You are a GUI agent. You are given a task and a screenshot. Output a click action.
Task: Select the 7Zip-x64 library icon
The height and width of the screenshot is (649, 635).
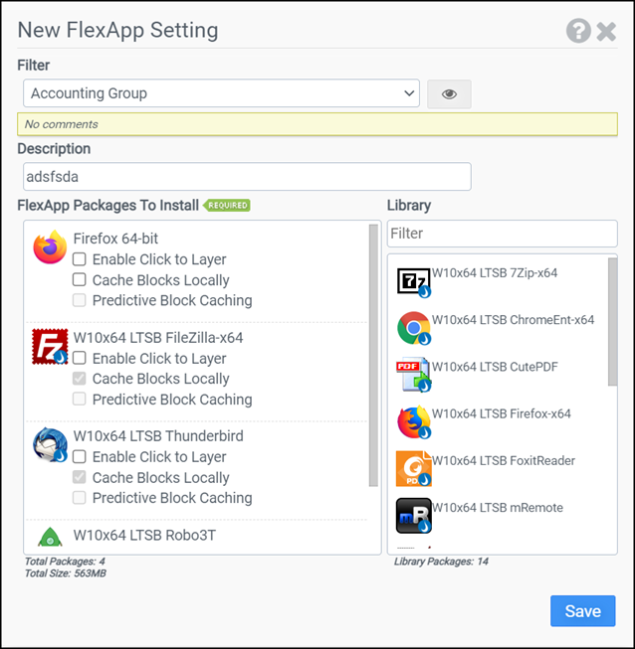pyautogui.click(x=413, y=282)
